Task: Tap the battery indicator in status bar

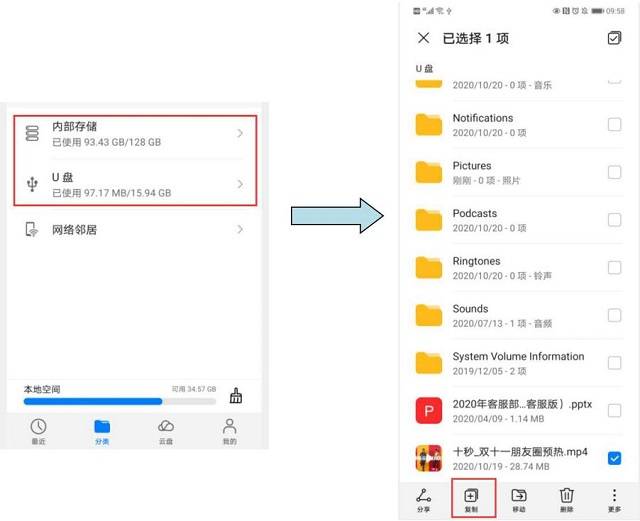Action: 598,11
